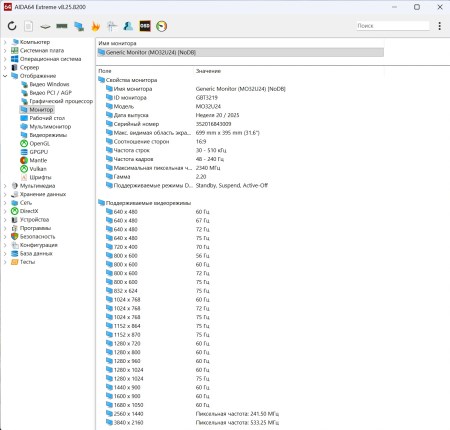The height and width of the screenshot is (430, 450).
Task: Select Generic Monitor (MO32U24) list row
Action: [x=240, y=52]
